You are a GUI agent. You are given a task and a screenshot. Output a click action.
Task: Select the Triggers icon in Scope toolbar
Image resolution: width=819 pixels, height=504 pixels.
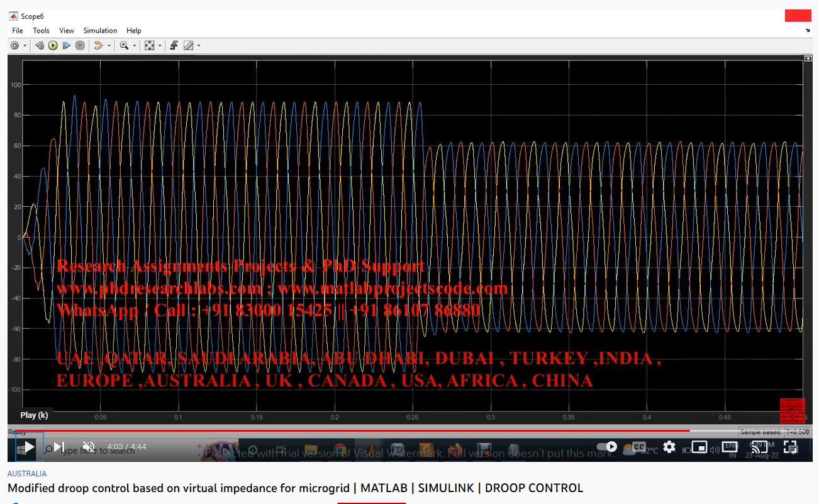(174, 46)
